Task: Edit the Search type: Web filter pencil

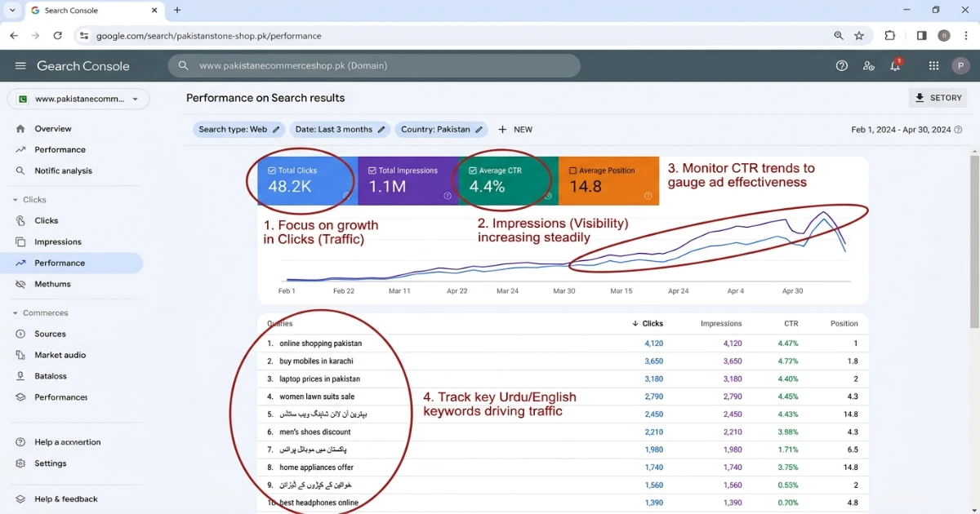Action: [x=276, y=130]
